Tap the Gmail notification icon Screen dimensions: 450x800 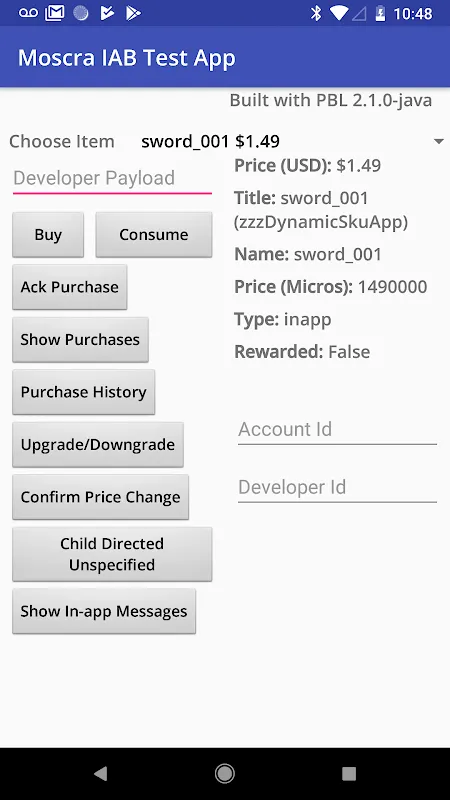click(x=55, y=13)
